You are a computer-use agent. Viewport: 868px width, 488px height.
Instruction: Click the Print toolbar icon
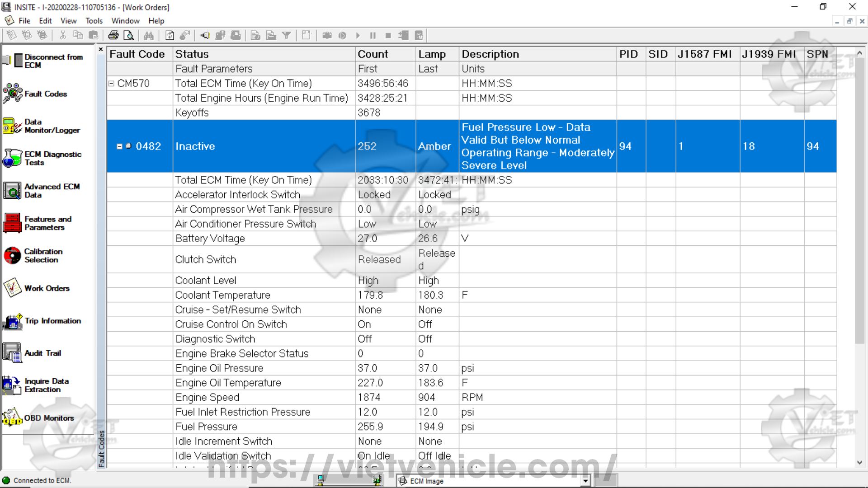[x=113, y=35]
